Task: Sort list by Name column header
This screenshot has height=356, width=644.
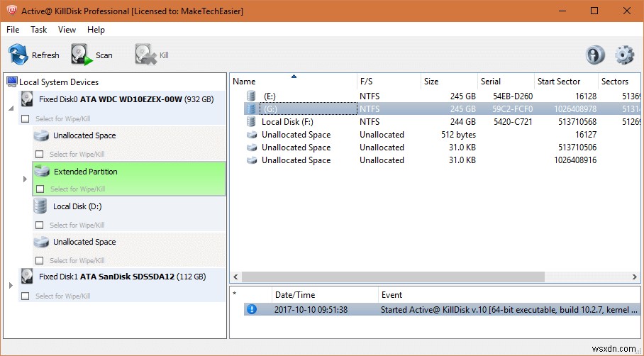Action: pyautogui.click(x=293, y=82)
